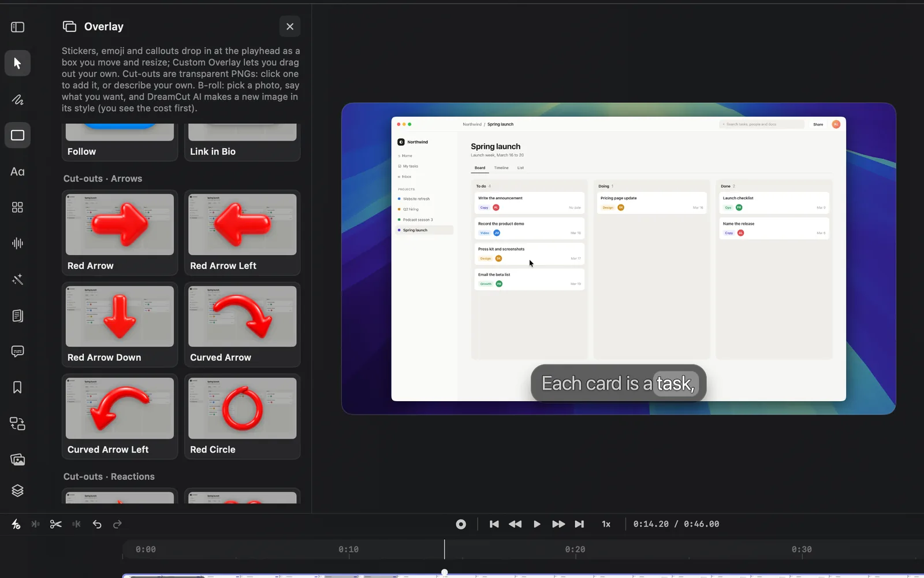
Task: Choose the pen drawing tool
Action: pyautogui.click(x=17, y=99)
